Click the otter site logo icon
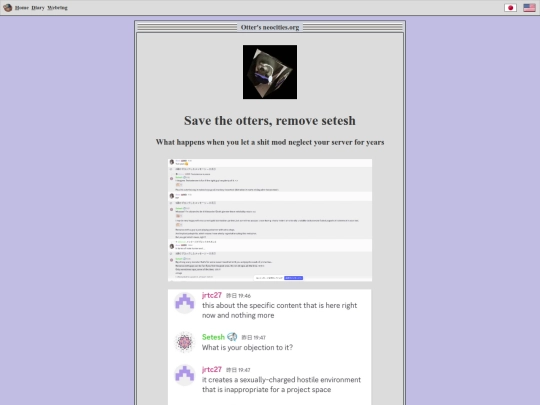540x405 pixels. pos(8,8)
